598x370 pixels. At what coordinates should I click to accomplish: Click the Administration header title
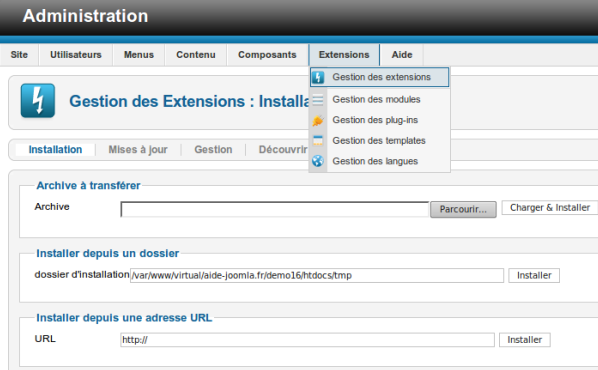(x=85, y=16)
